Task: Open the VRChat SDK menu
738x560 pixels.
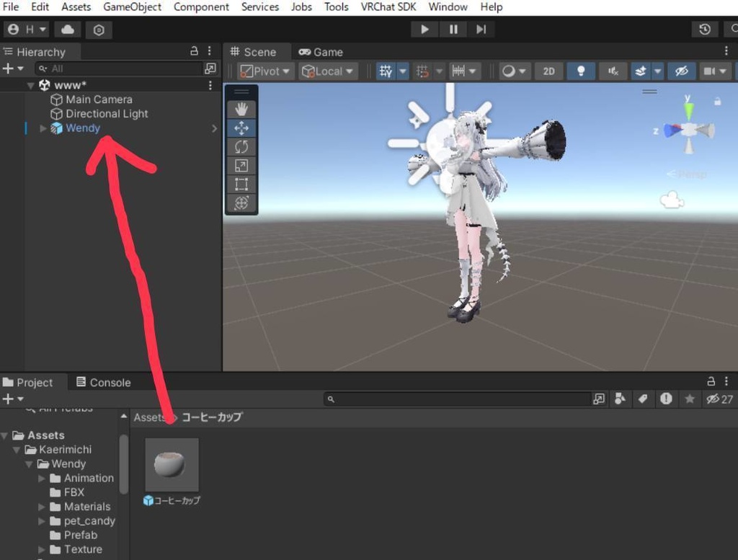Action: 388,7
